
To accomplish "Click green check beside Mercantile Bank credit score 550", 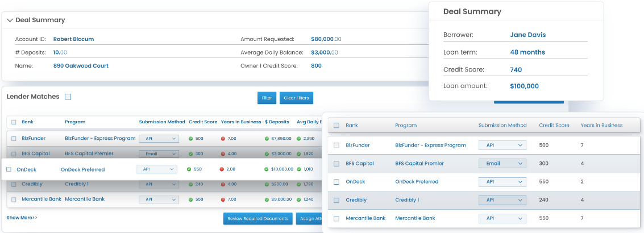I will [x=190, y=199].
